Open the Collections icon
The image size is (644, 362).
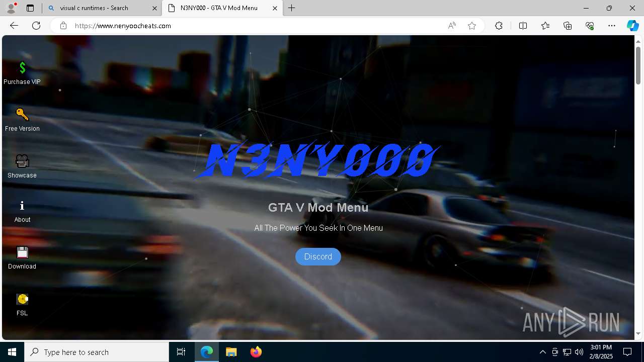[x=568, y=26]
